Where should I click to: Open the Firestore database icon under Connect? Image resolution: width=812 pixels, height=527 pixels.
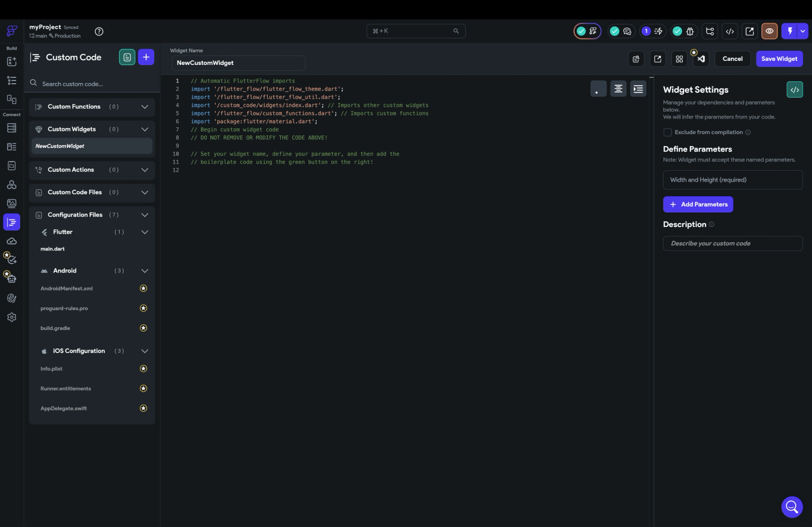coord(12,128)
